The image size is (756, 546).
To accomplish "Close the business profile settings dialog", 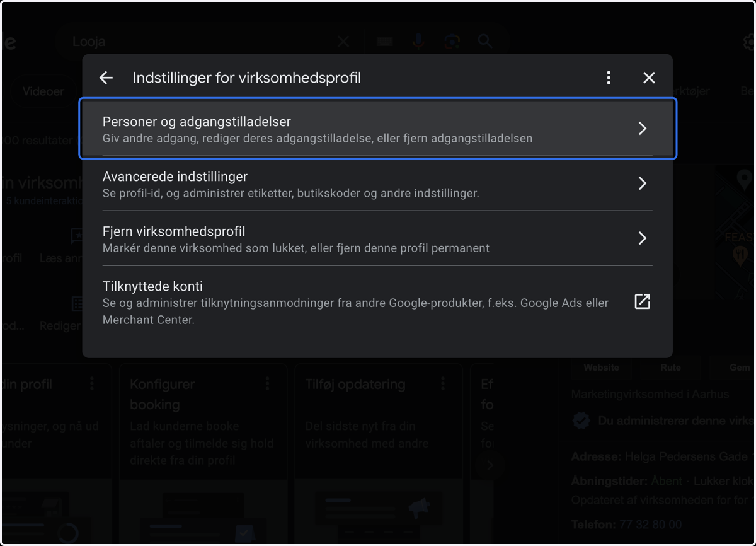I will pos(649,78).
